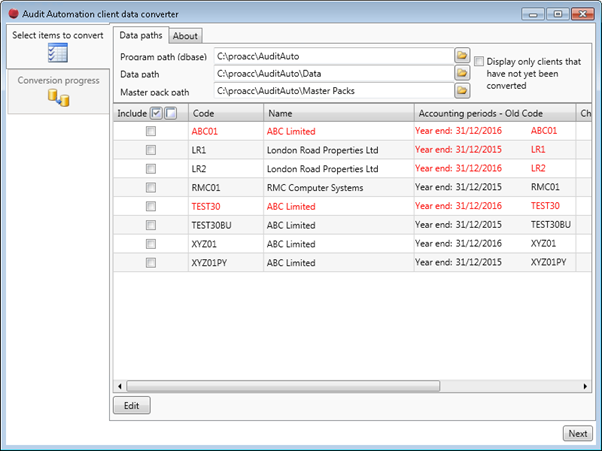The width and height of the screenshot is (602, 451).
Task: Click the Code column header
Action: click(226, 113)
